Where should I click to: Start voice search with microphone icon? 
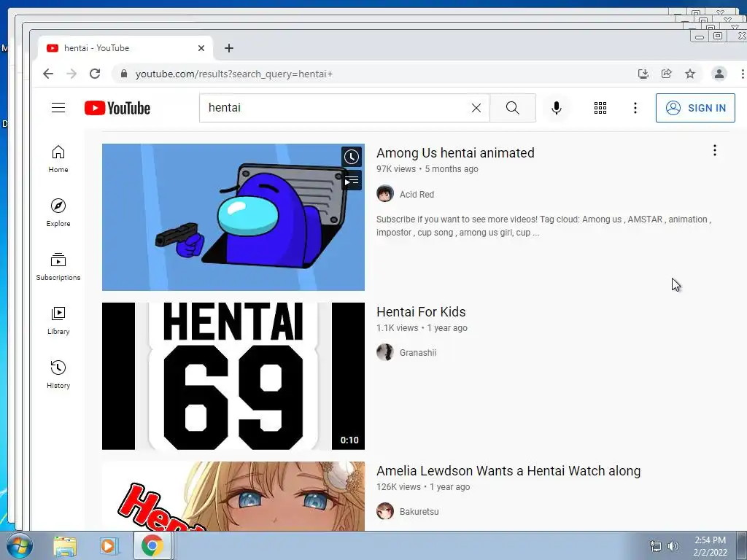coord(556,108)
